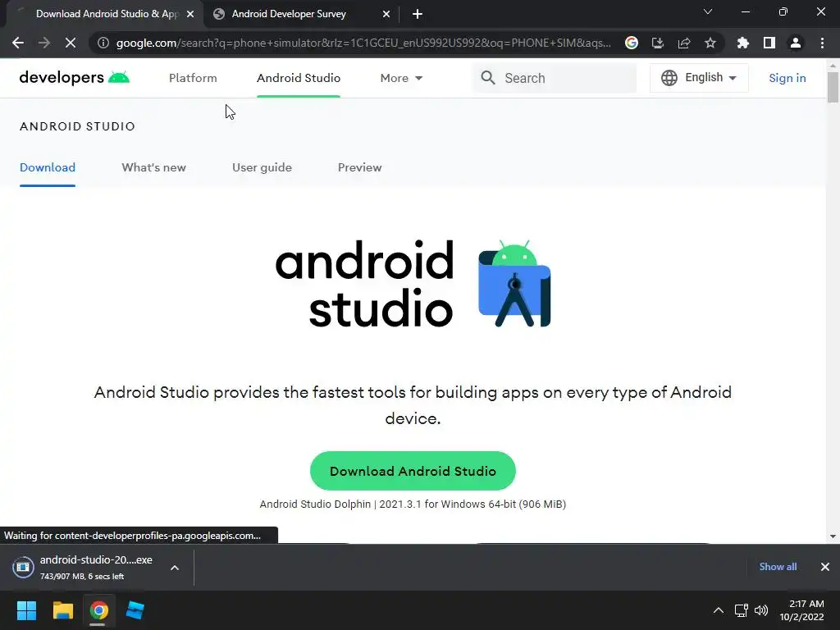Bookmark this page with star icon

pos(710,43)
